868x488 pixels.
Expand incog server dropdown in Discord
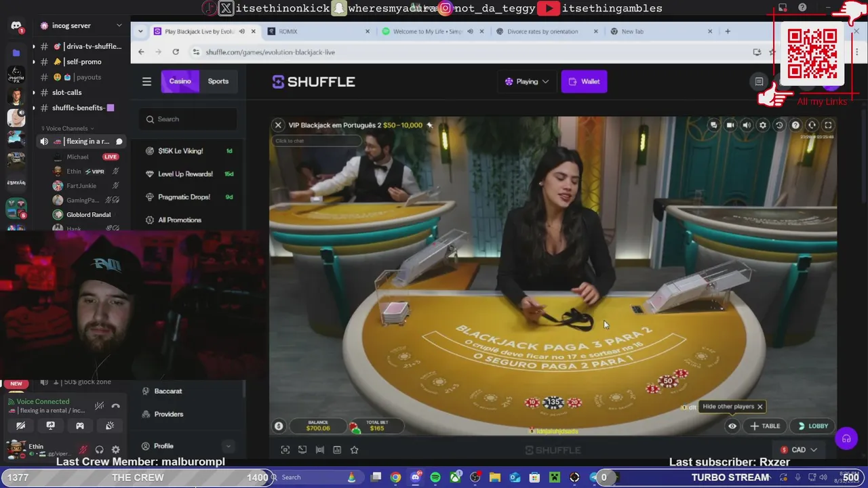(119, 26)
